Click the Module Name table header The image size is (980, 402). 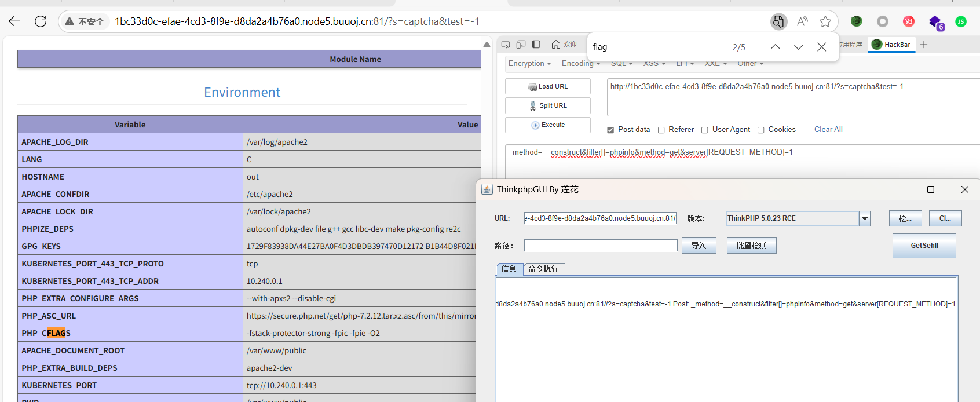point(250,59)
